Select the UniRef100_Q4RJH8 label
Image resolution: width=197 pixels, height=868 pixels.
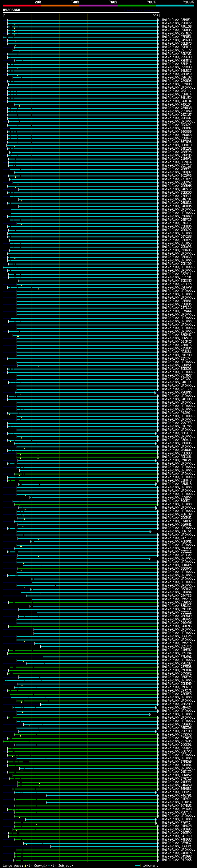click(177, 399)
